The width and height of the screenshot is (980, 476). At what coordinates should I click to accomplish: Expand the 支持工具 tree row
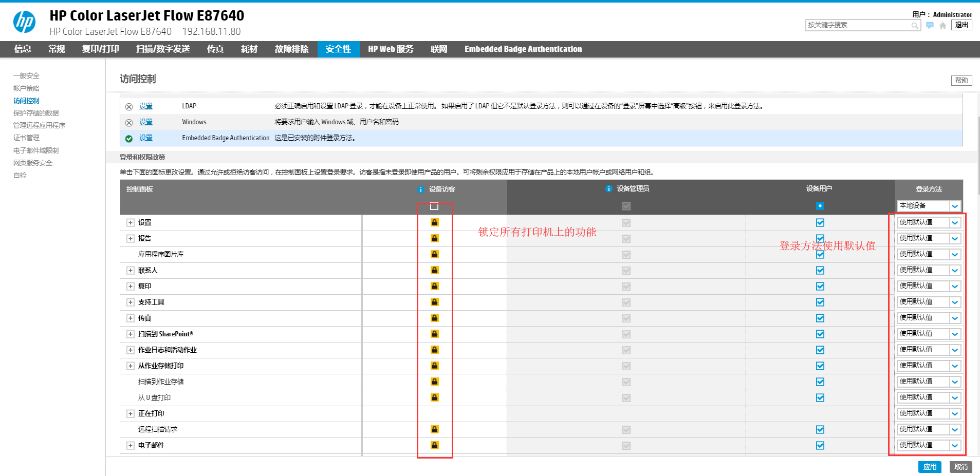click(131, 302)
